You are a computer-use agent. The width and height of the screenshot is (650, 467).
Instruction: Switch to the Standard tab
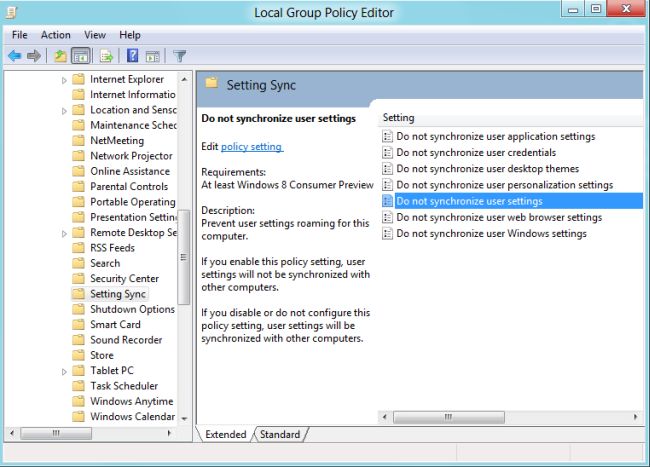[x=280, y=434]
